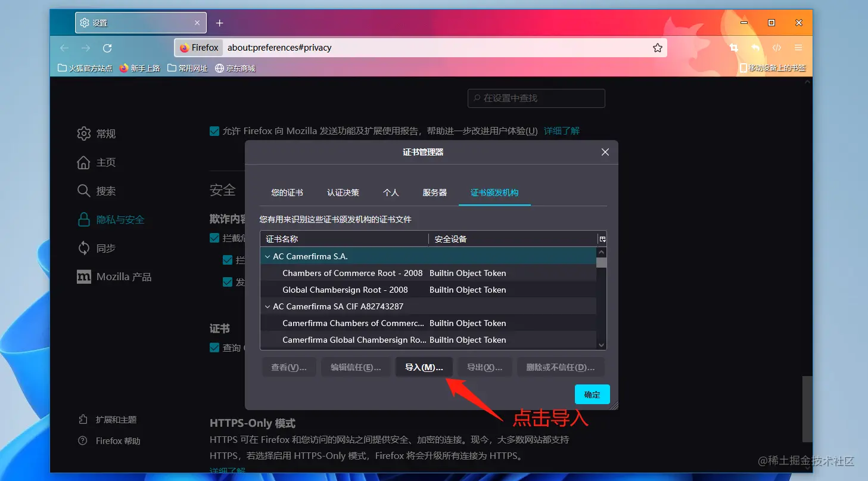
Task: Reload the page with the refresh icon
Action: 107,48
